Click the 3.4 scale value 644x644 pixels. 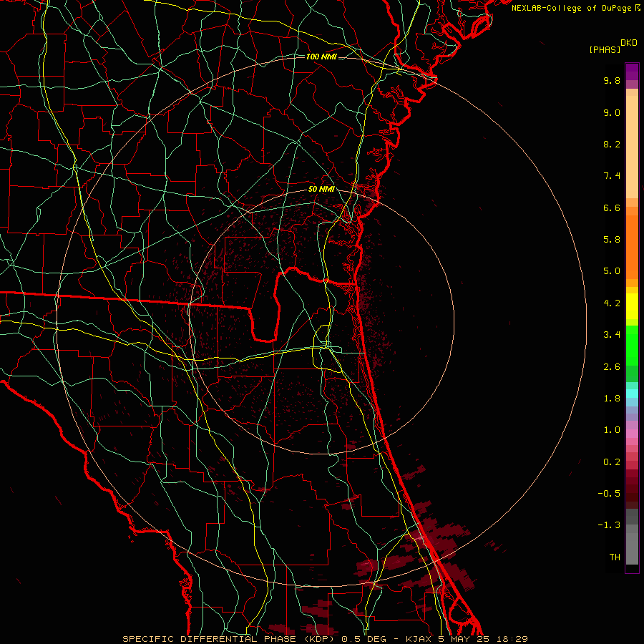(x=612, y=335)
